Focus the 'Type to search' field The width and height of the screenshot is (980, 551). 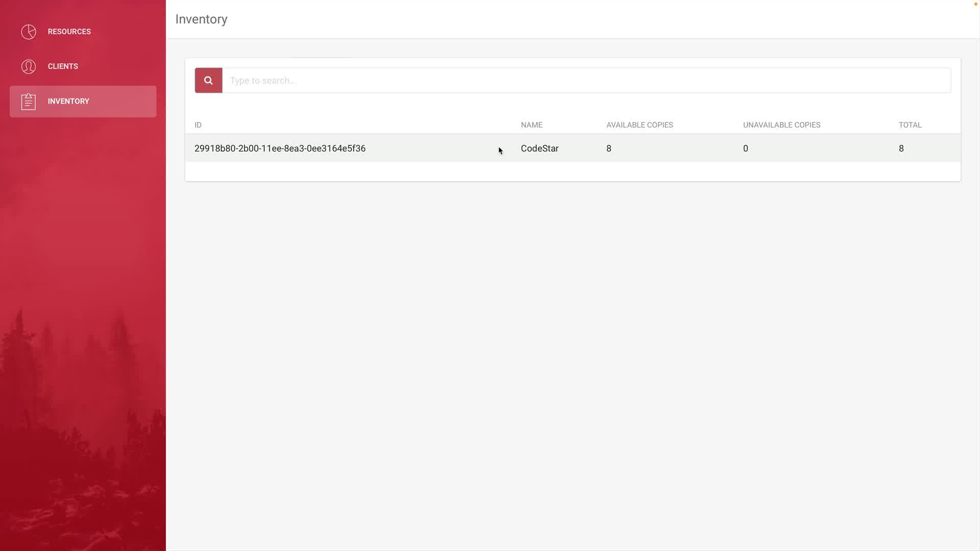click(586, 81)
